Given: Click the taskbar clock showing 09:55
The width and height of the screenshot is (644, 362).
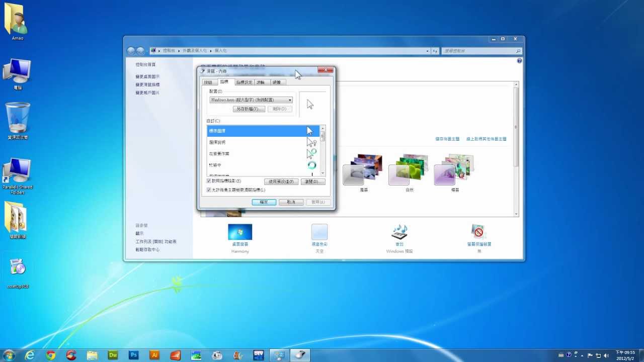Looking at the screenshot, I should (x=626, y=355).
